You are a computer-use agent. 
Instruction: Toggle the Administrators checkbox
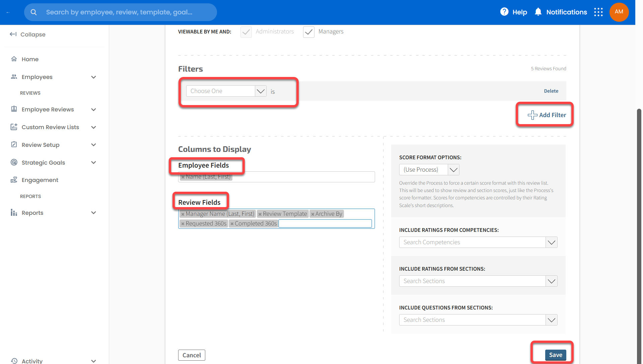click(x=246, y=32)
